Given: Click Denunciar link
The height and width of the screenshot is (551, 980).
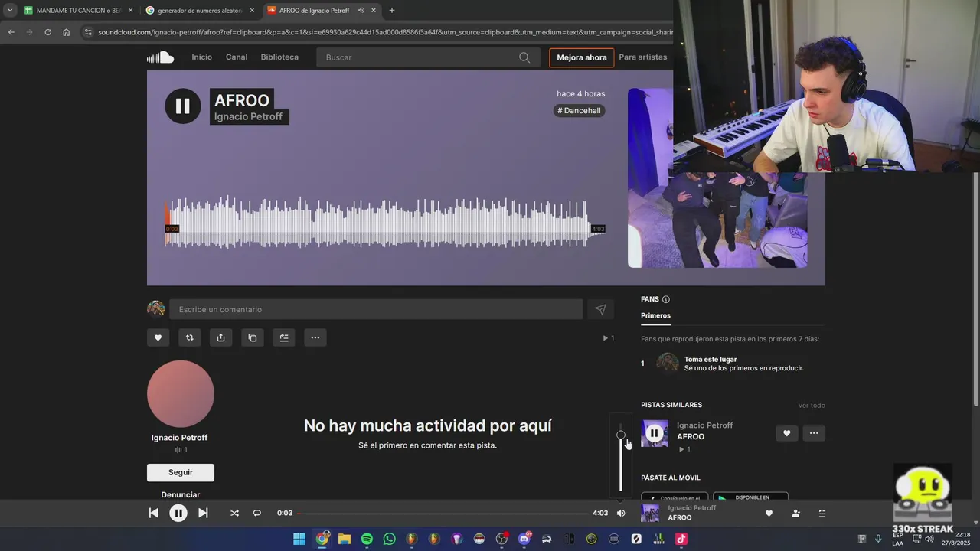Looking at the screenshot, I should pos(181,494).
